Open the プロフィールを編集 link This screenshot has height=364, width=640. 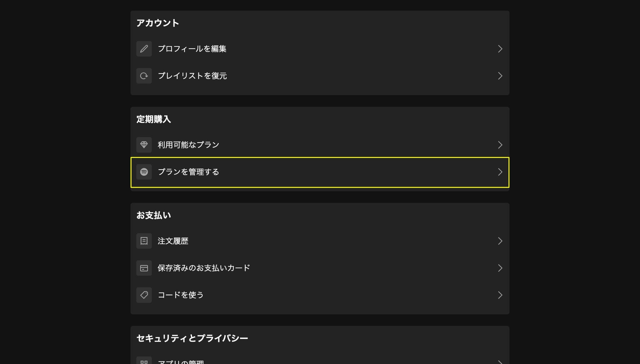coord(320,49)
